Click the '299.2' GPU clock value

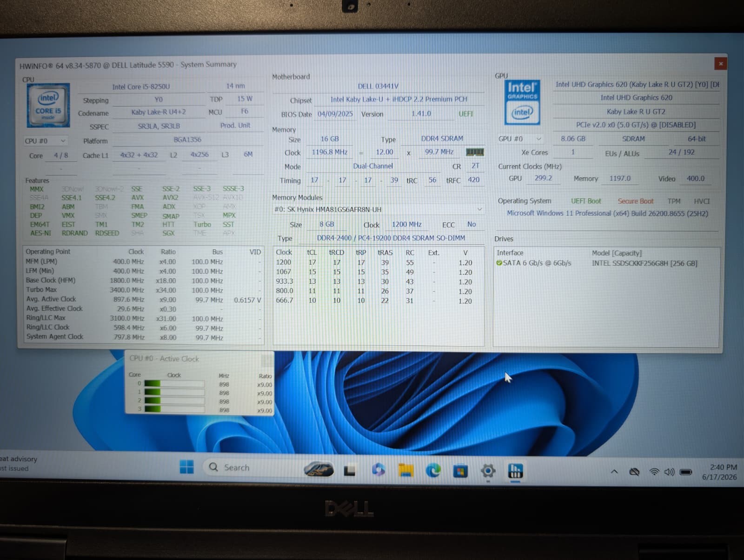pos(543,178)
